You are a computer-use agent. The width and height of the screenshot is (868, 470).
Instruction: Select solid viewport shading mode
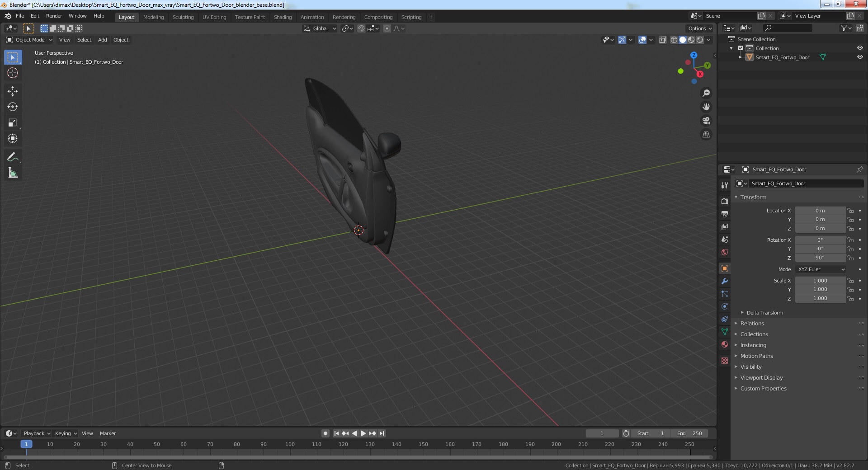[x=683, y=40]
